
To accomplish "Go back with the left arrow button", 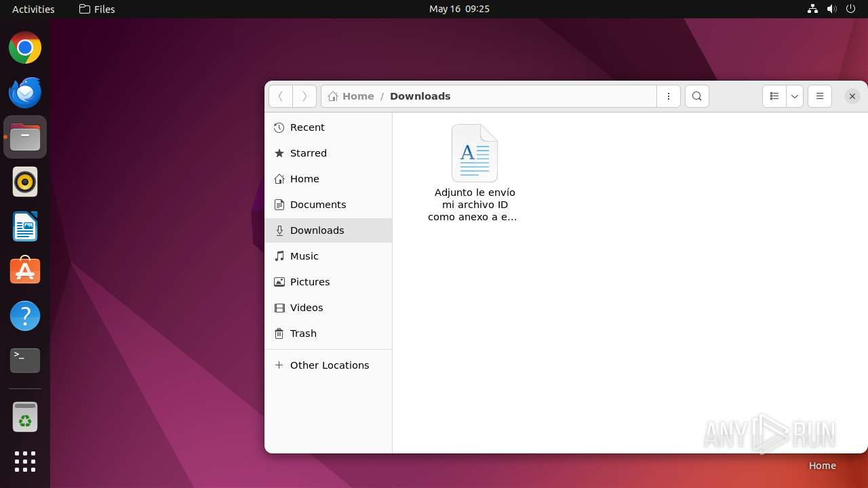I will [x=281, y=96].
